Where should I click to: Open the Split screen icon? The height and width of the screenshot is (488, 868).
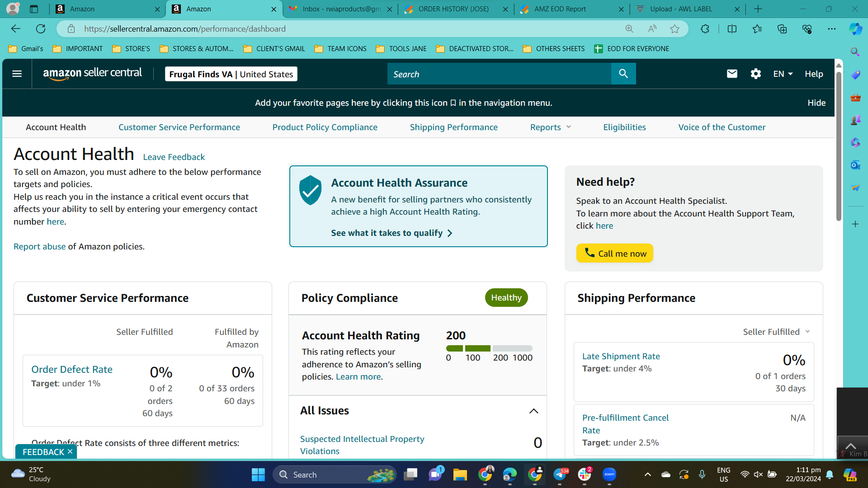(x=732, y=29)
